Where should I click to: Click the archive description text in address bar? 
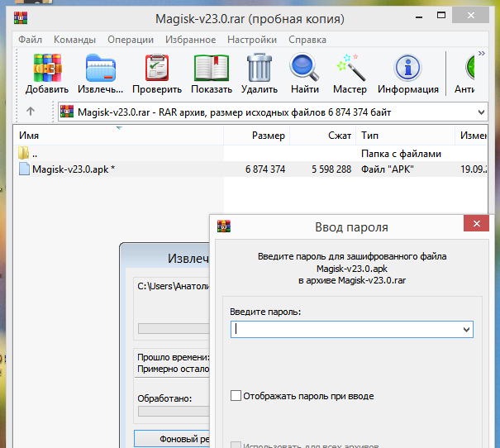coord(235,112)
